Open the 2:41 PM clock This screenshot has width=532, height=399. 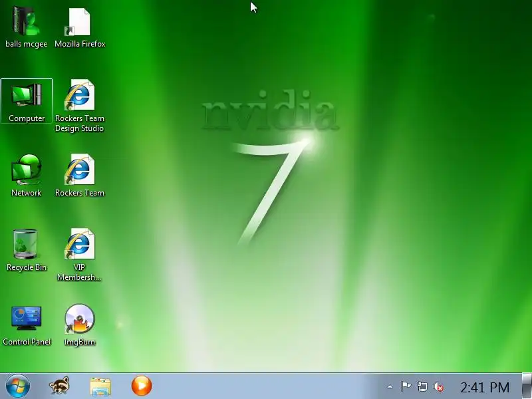pos(485,387)
